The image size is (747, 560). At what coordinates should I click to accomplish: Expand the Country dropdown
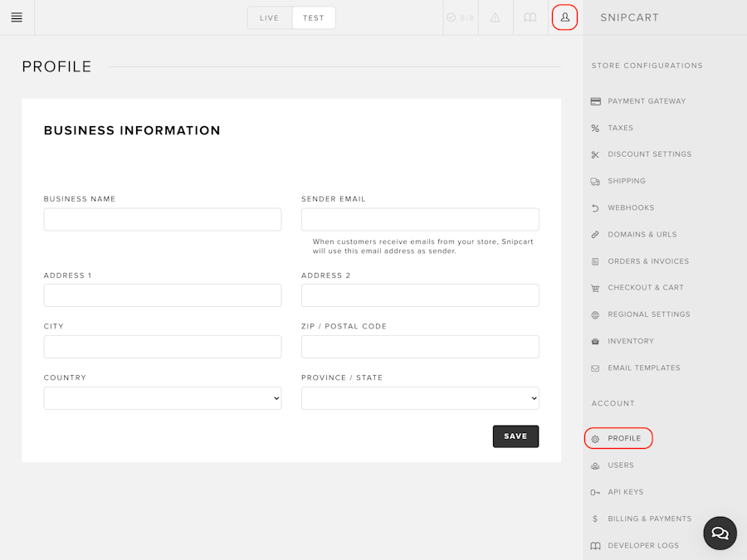tap(163, 398)
